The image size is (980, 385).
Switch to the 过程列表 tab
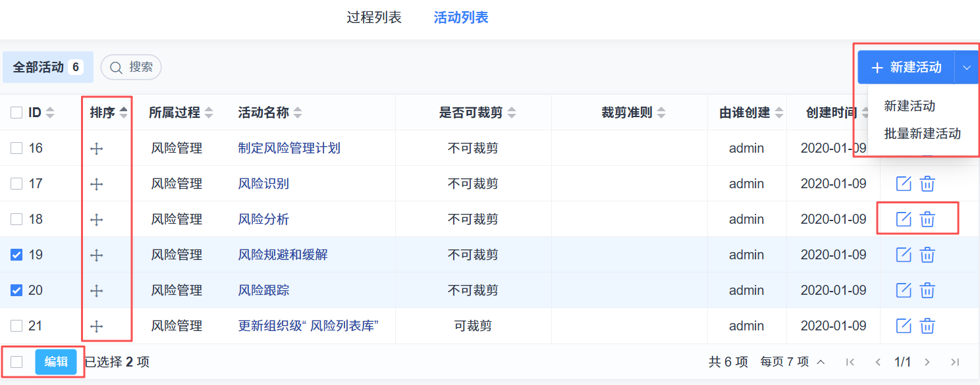point(374,17)
